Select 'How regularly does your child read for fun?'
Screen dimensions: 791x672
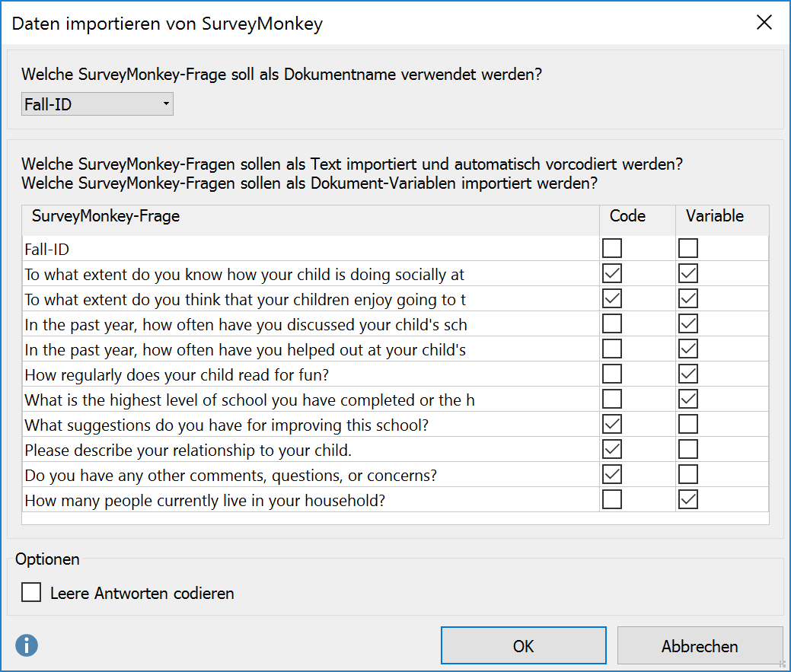click(177, 375)
